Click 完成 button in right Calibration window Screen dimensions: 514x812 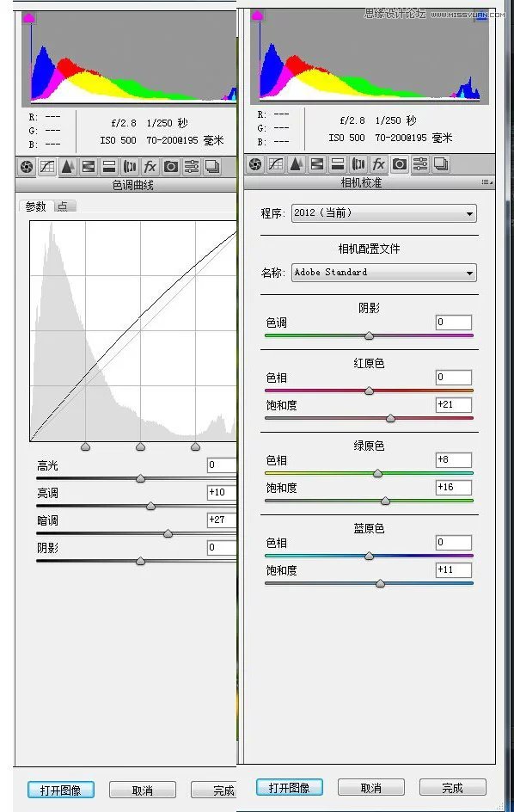tap(452, 788)
